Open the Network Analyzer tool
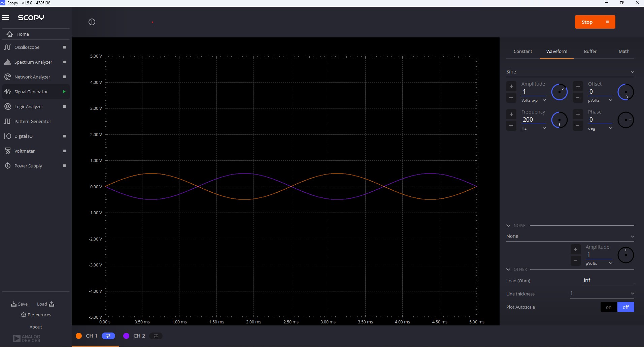This screenshot has height=347, width=644. [x=33, y=77]
